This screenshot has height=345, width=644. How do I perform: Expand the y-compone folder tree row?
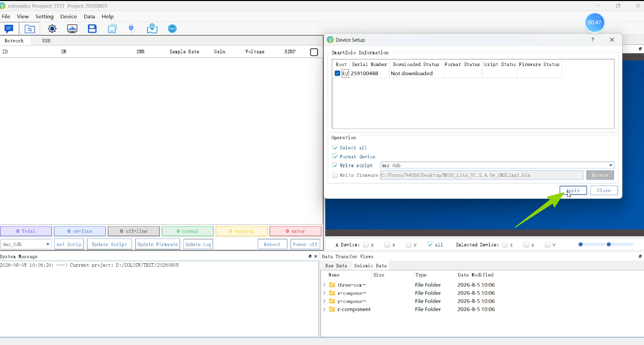(325, 301)
